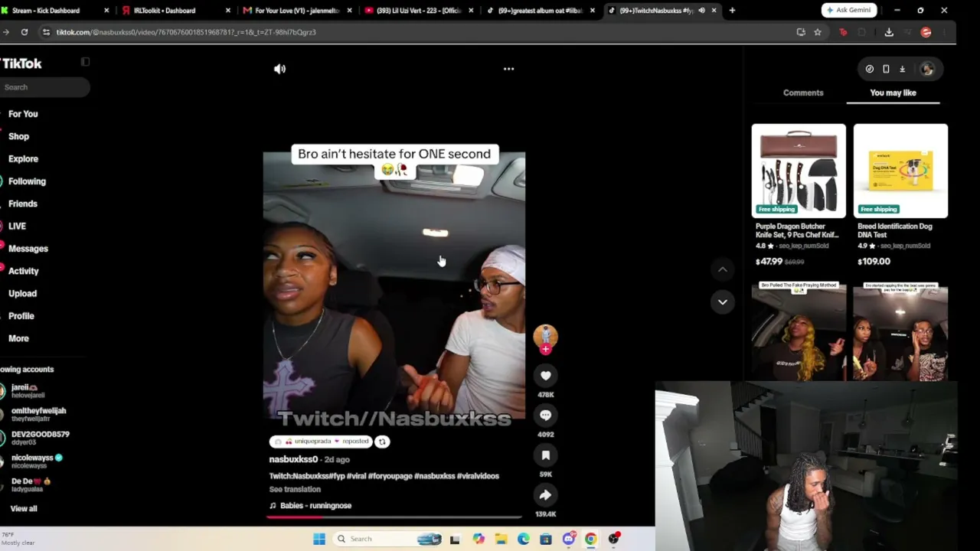Image resolution: width=980 pixels, height=551 pixels.
Task: Open the Upload page in sidebar
Action: pyautogui.click(x=22, y=294)
